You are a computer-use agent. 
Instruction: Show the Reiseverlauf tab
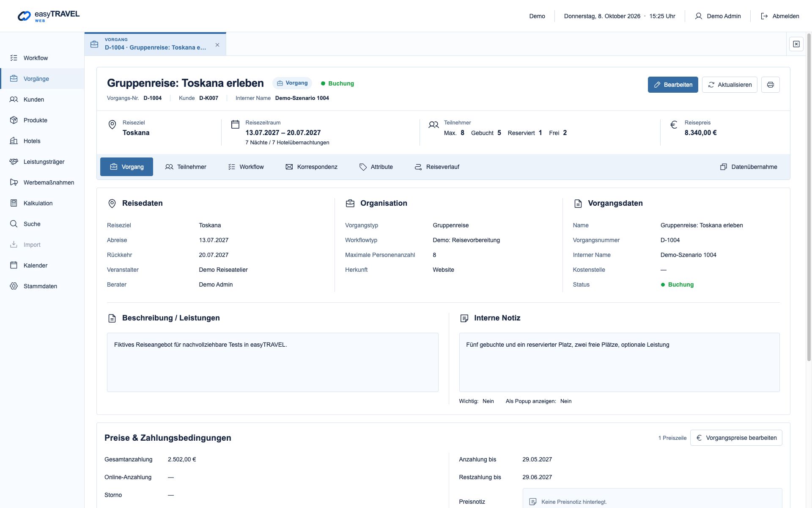[437, 167]
